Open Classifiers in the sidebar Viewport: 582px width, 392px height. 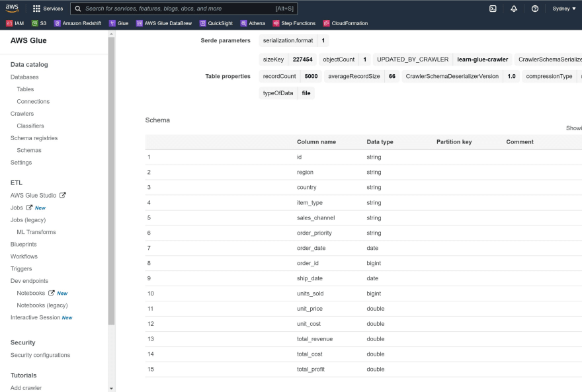pyautogui.click(x=30, y=126)
